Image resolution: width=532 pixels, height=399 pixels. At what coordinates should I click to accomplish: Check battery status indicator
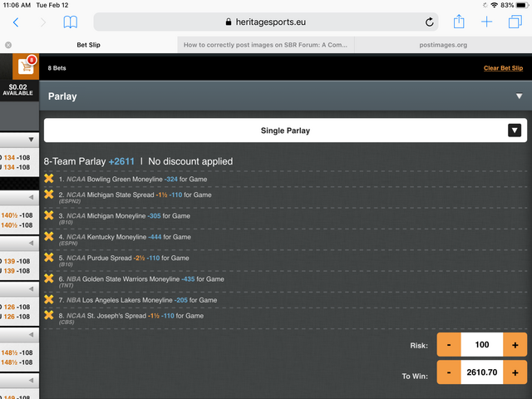[x=522, y=5]
